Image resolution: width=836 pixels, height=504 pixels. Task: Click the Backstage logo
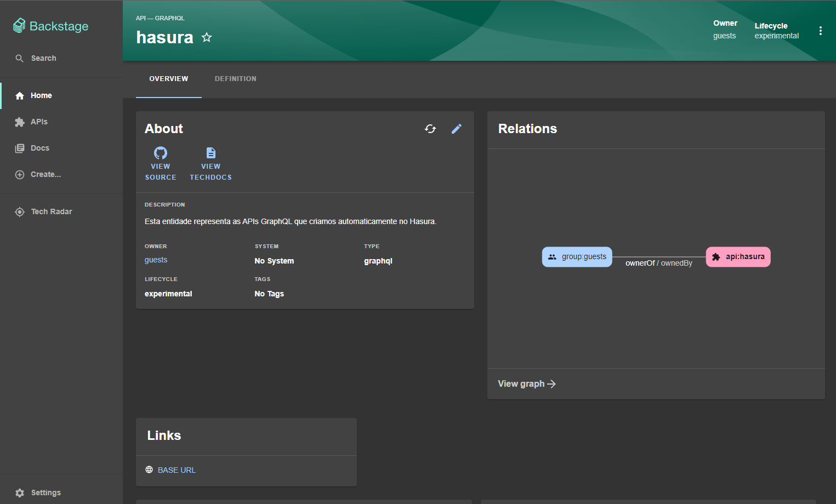[x=50, y=26]
